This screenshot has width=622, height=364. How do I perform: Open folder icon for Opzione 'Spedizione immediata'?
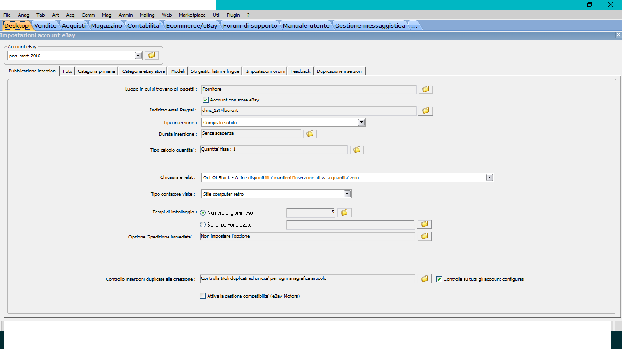tap(424, 237)
